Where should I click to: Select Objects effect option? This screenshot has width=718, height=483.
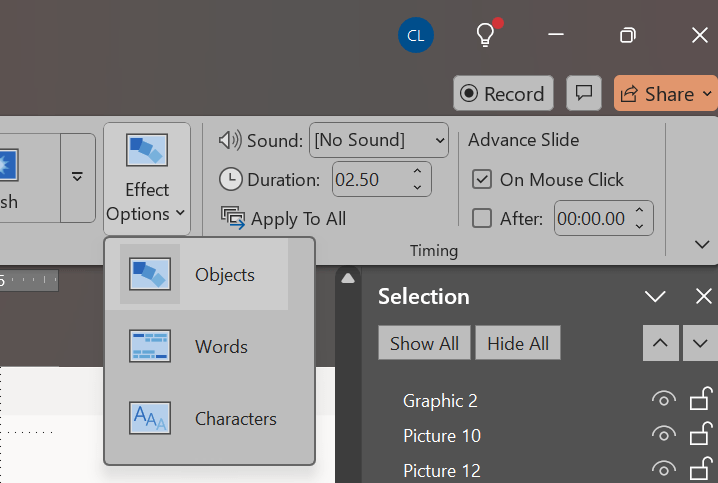coord(197,274)
